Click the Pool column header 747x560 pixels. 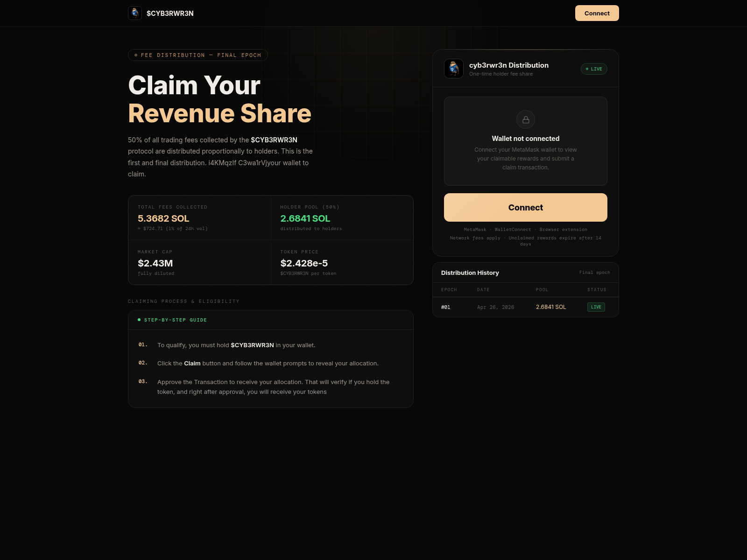point(542,290)
